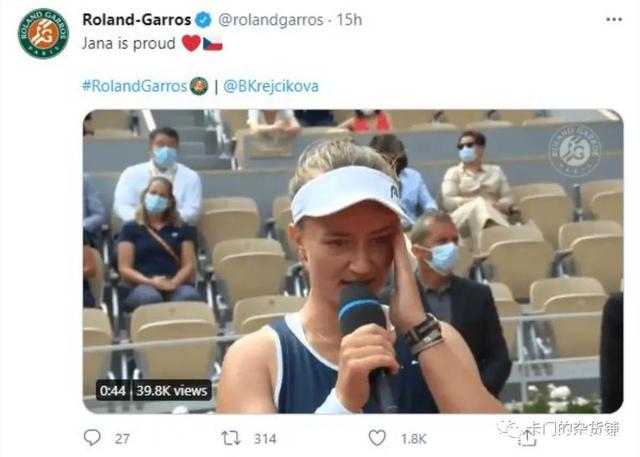View the 27 replies count
This screenshot has height=457, width=640.
(x=122, y=439)
